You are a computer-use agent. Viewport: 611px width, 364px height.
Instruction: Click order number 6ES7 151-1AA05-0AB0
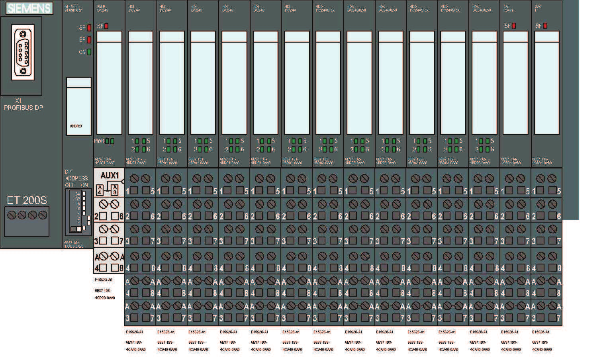tap(74, 244)
